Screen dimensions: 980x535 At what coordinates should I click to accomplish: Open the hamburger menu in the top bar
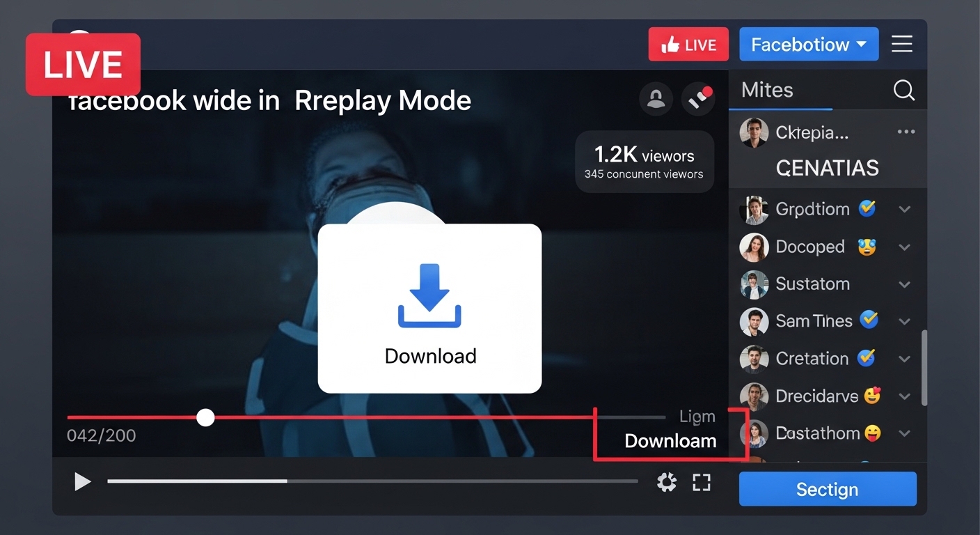[x=902, y=44]
